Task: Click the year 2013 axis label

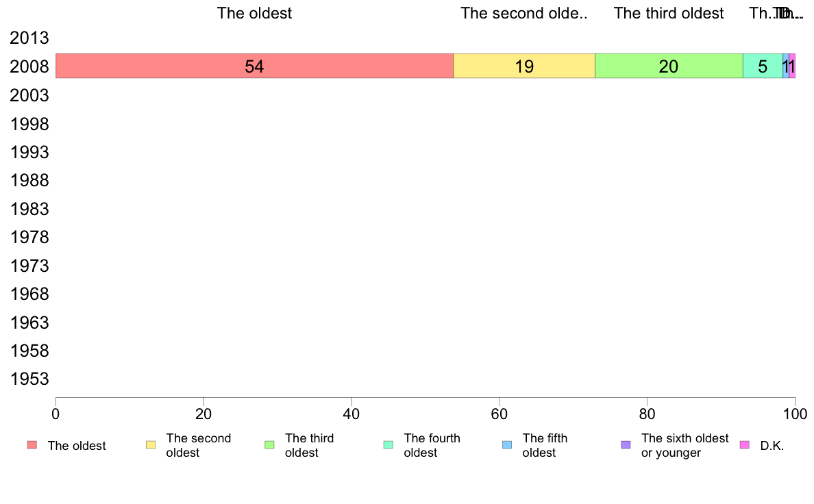Action: 29,38
